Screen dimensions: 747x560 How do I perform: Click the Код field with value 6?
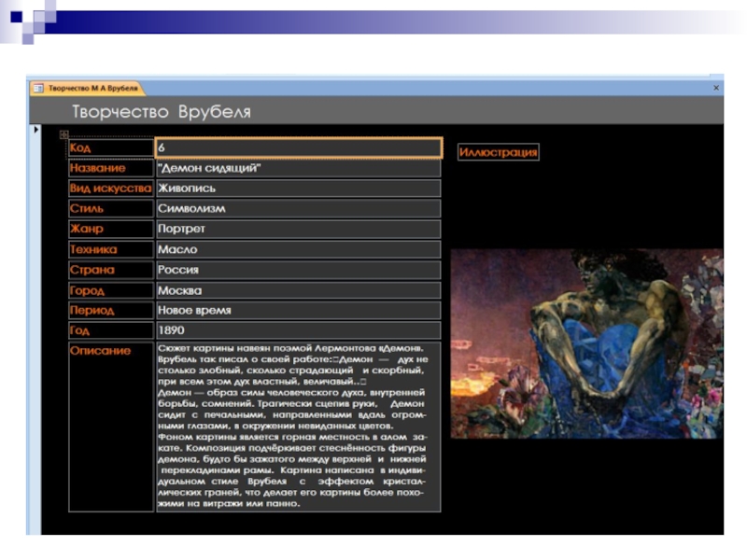(x=298, y=148)
